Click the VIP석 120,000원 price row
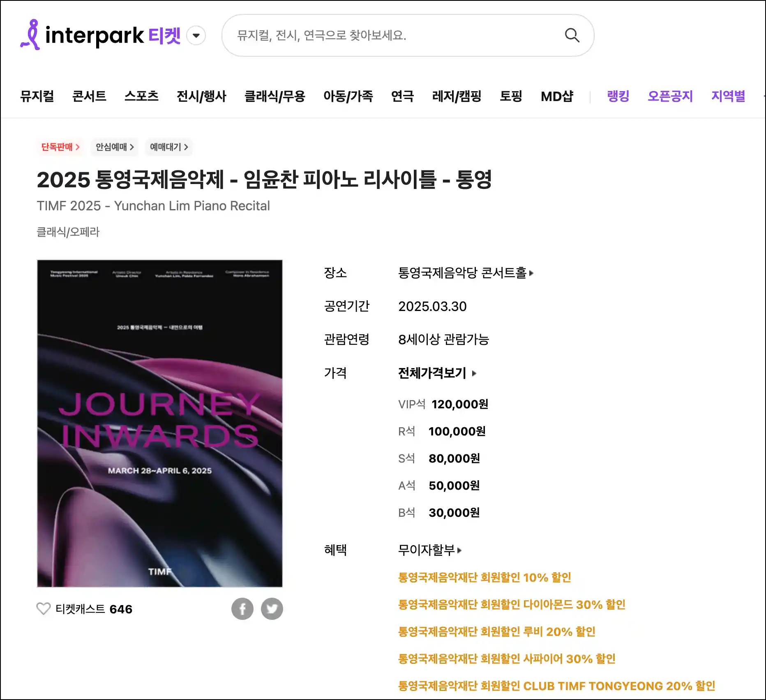Screen dimensions: 766x700 pyautogui.click(x=443, y=404)
